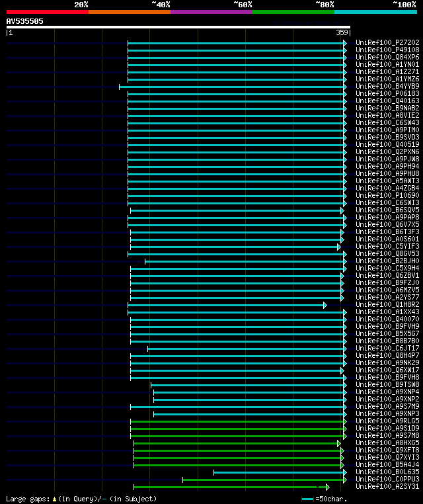Viewport: 423px width, 504px height.
Task: Click the white query sequence bar
Action: tap(178, 27)
